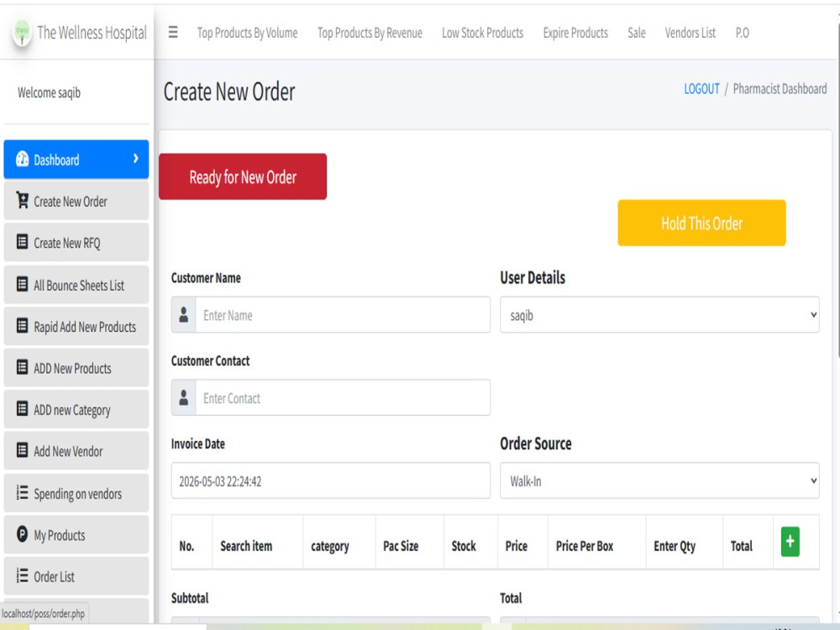Click the icon beside Rapid Add New Products
The image size is (840, 630).
(x=22, y=326)
